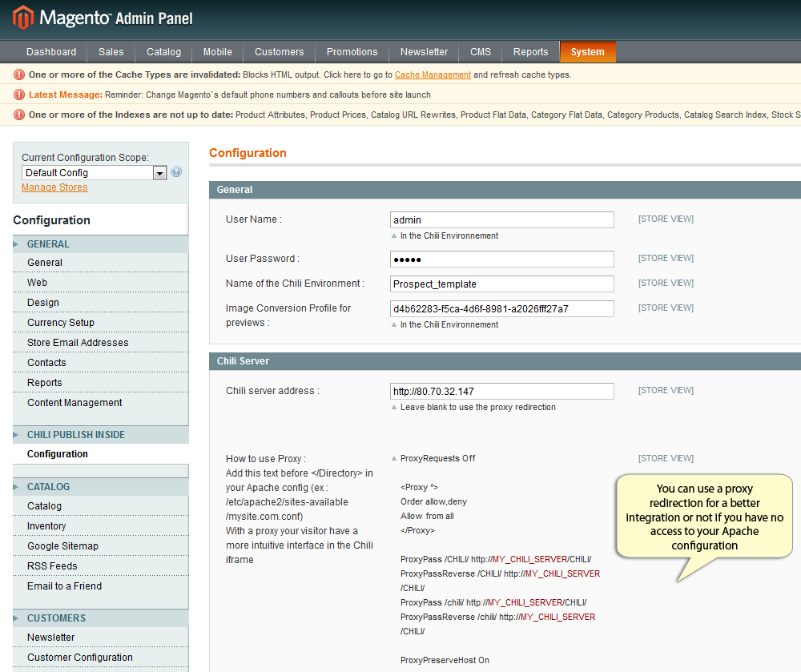The width and height of the screenshot is (801, 672).
Task: Open Inventory configuration section
Action: (x=101, y=526)
